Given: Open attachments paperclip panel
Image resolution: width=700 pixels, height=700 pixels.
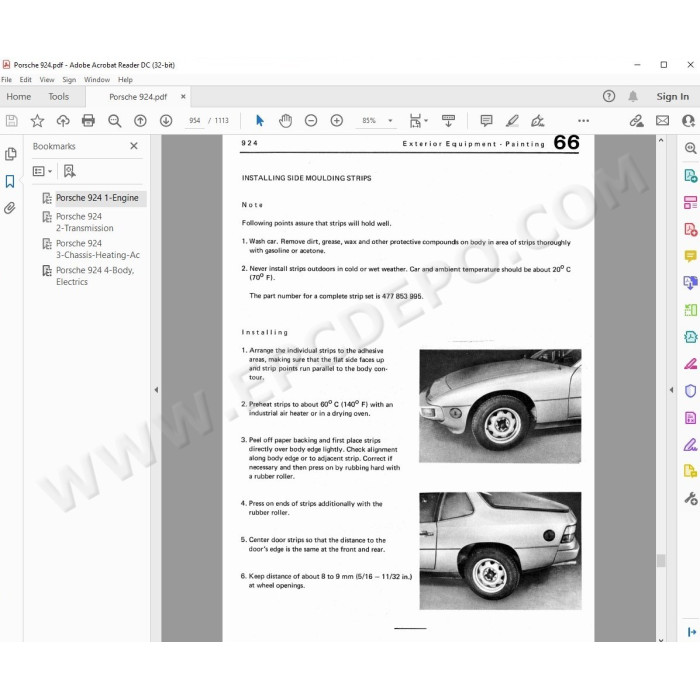Looking at the screenshot, I should 10,208.
